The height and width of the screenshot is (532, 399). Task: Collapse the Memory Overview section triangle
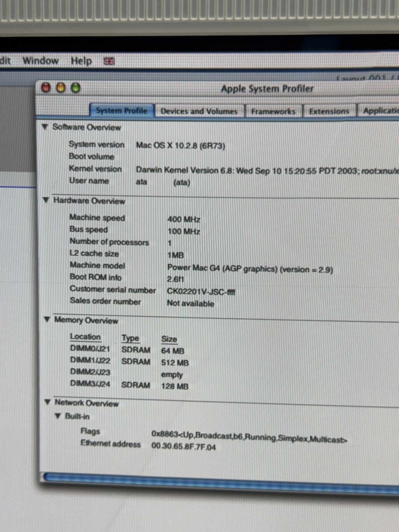point(47,319)
